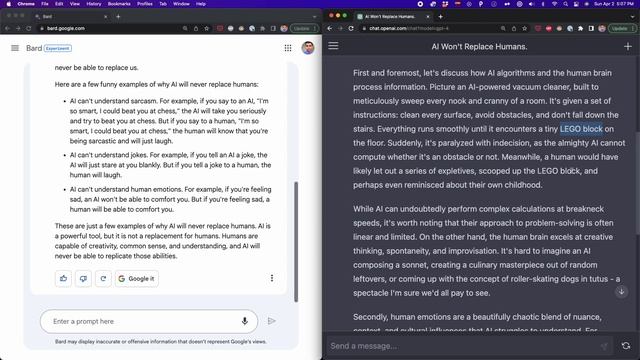This screenshot has height=360, width=640.
Task: Open Google apps grid in Bard
Action: tap(288, 48)
